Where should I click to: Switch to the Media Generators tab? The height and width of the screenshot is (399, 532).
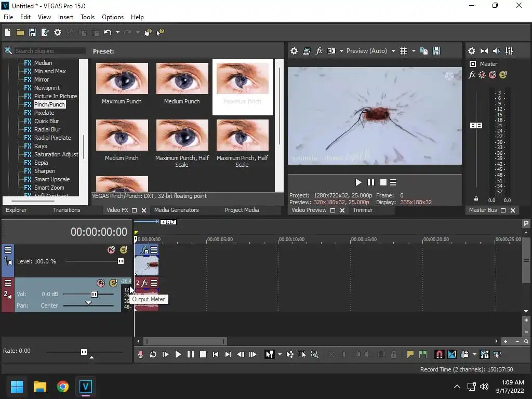pyautogui.click(x=177, y=210)
